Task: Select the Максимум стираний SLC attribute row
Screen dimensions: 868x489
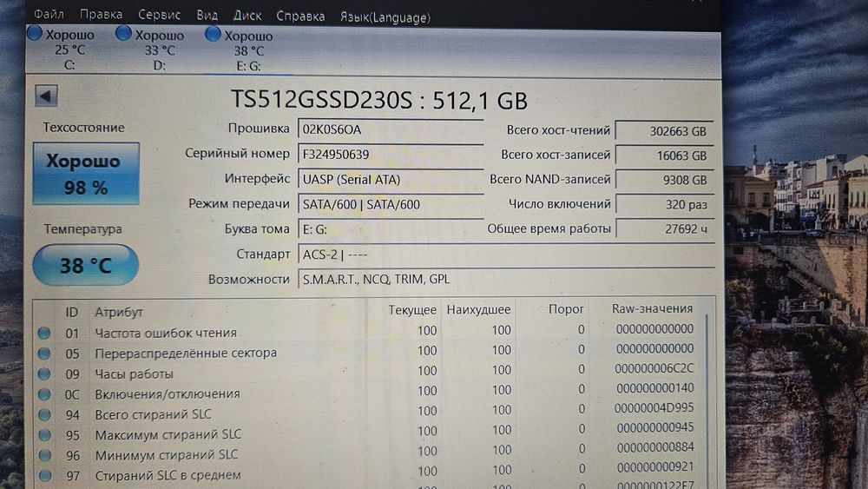Action: (x=368, y=432)
